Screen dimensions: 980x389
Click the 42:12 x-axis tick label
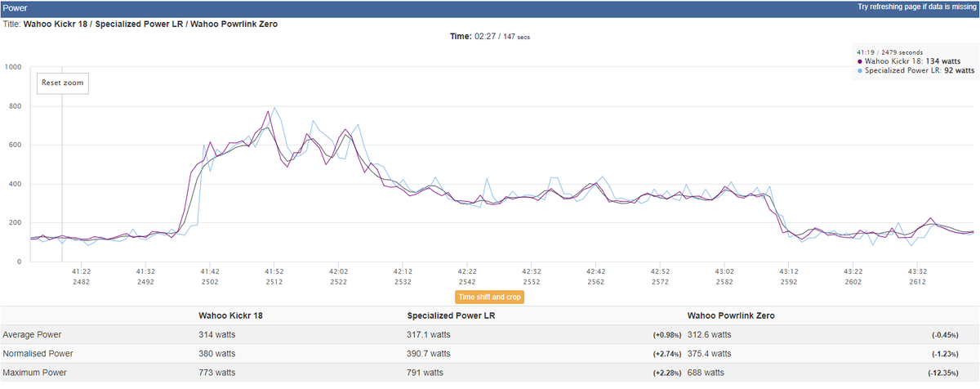(x=403, y=271)
